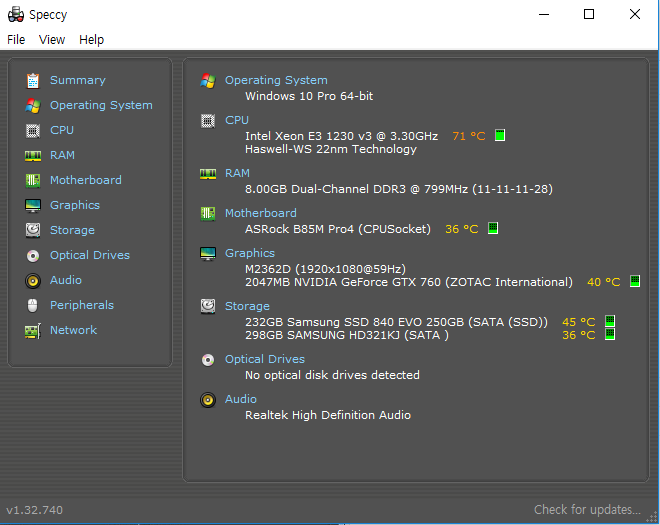
Task: Click the motherboard temperature indicator beside 36 °C
Action: (493, 228)
